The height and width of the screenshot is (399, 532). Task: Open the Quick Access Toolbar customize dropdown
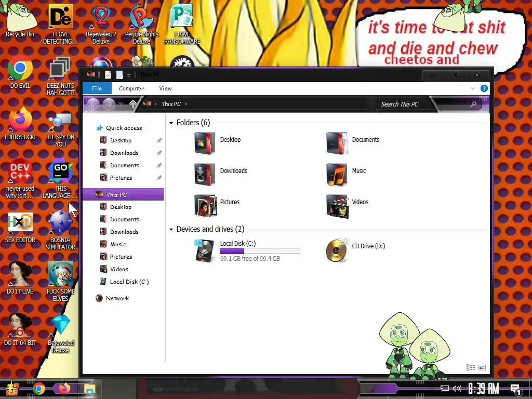(x=129, y=75)
